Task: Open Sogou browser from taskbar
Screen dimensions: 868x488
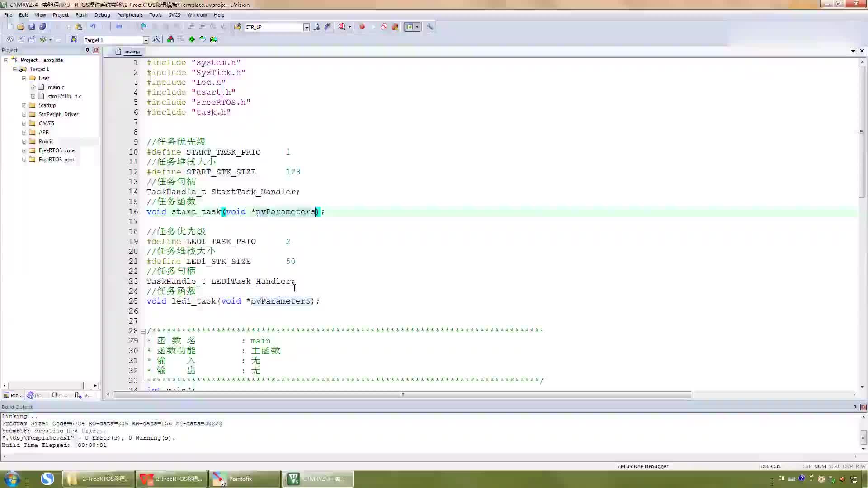Action: tap(47, 479)
